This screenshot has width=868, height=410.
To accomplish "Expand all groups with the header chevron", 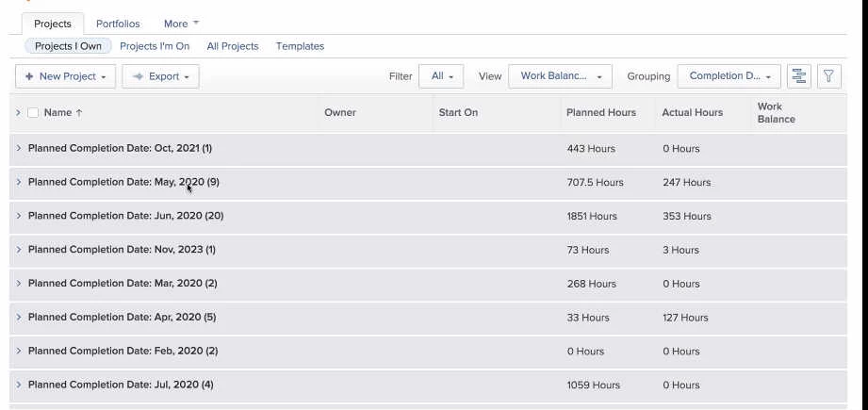I will (18, 113).
